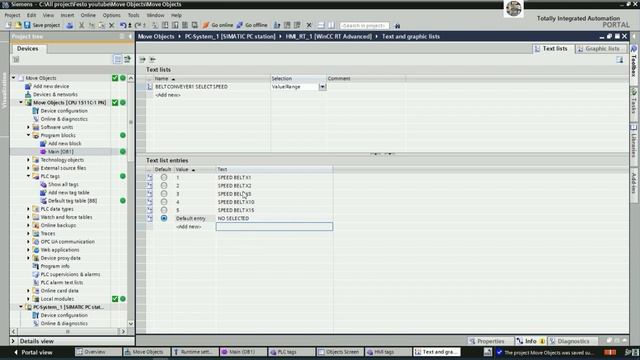Click the Search in project field
This screenshot has height=360, width=640.
(364, 26)
